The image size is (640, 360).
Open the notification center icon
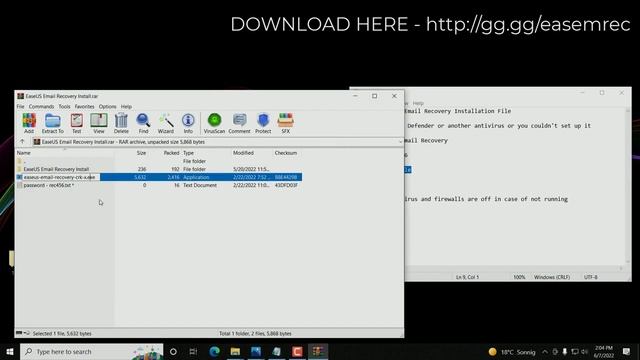627,352
